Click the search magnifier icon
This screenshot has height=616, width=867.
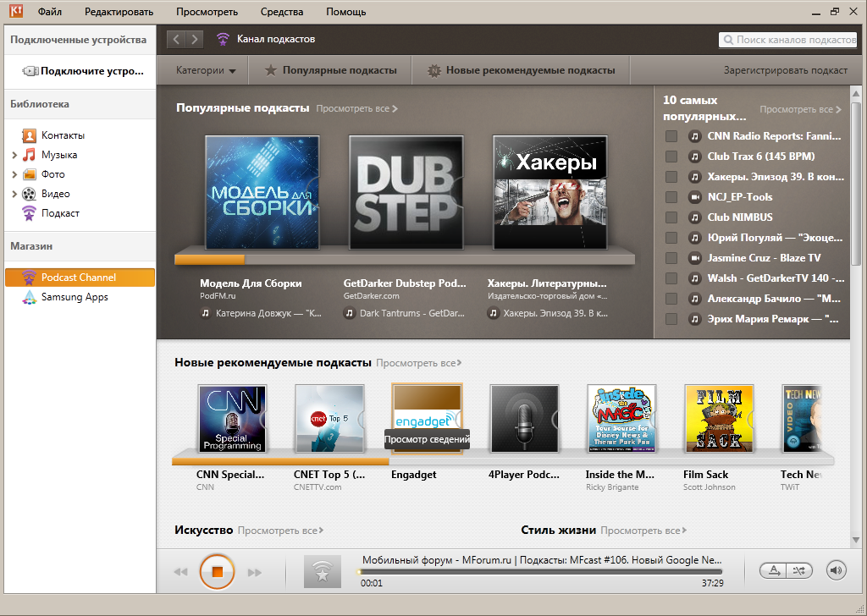click(727, 40)
